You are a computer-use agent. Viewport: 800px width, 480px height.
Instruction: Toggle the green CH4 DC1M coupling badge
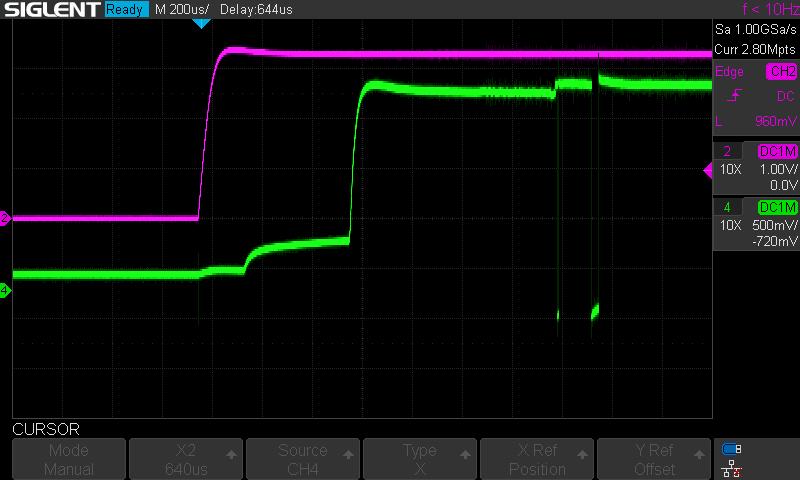coord(777,207)
